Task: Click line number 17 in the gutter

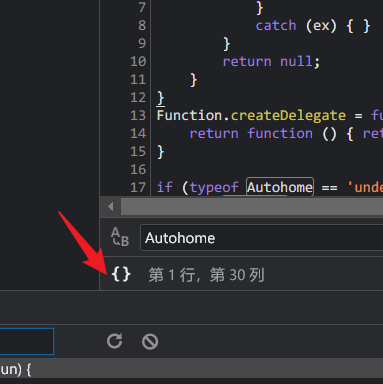Action: click(138, 187)
